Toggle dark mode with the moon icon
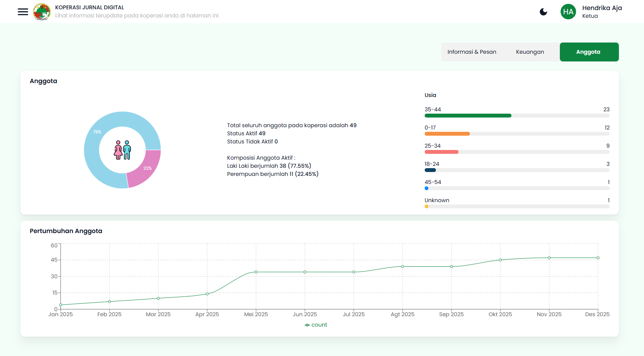This screenshot has width=644, height=356. coord(543,12)
